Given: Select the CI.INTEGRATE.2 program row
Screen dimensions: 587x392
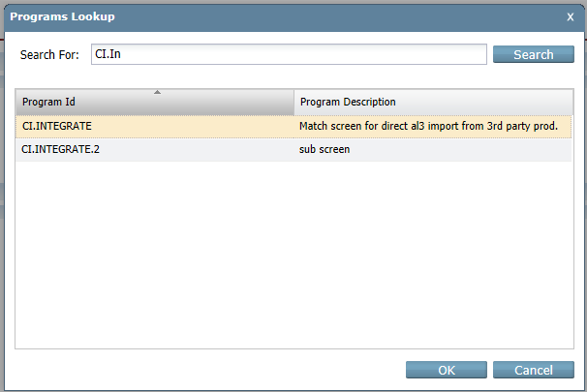Looking at the screenshot, I should pos(62,149).
